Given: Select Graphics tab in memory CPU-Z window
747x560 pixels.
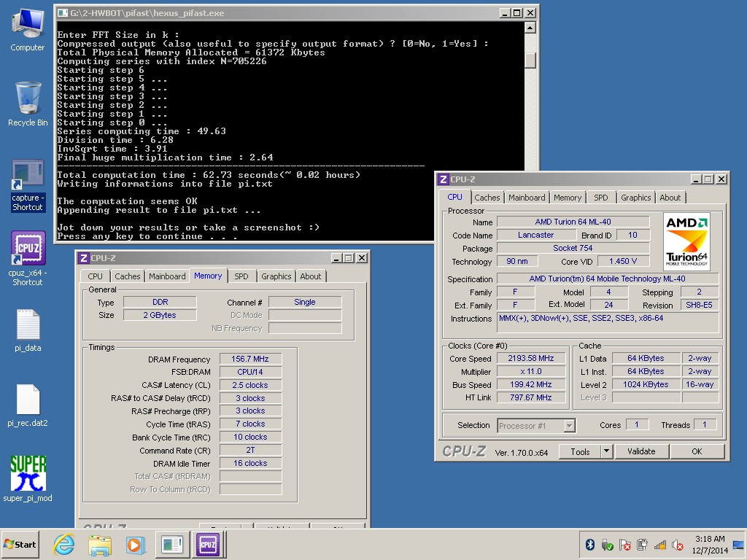Looking at the screenshot, I should pos(276,276).
